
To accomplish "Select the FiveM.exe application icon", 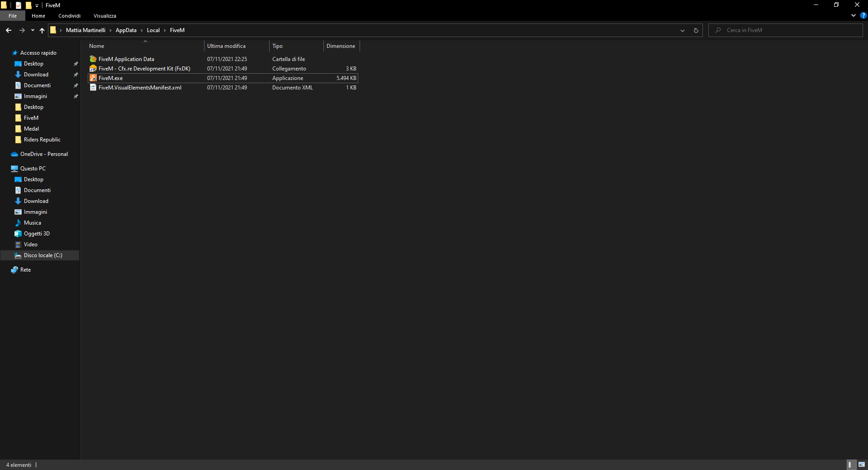I will [x=93, y=78].
